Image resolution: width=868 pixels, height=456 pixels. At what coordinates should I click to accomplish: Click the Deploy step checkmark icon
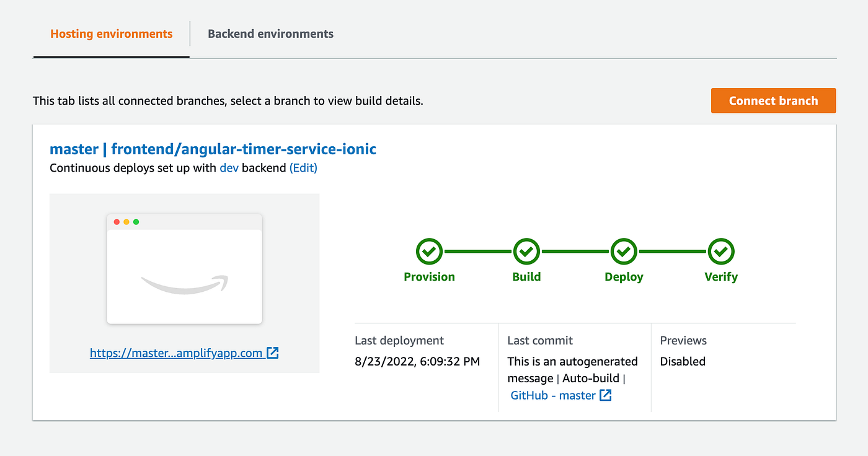point(624,252)
